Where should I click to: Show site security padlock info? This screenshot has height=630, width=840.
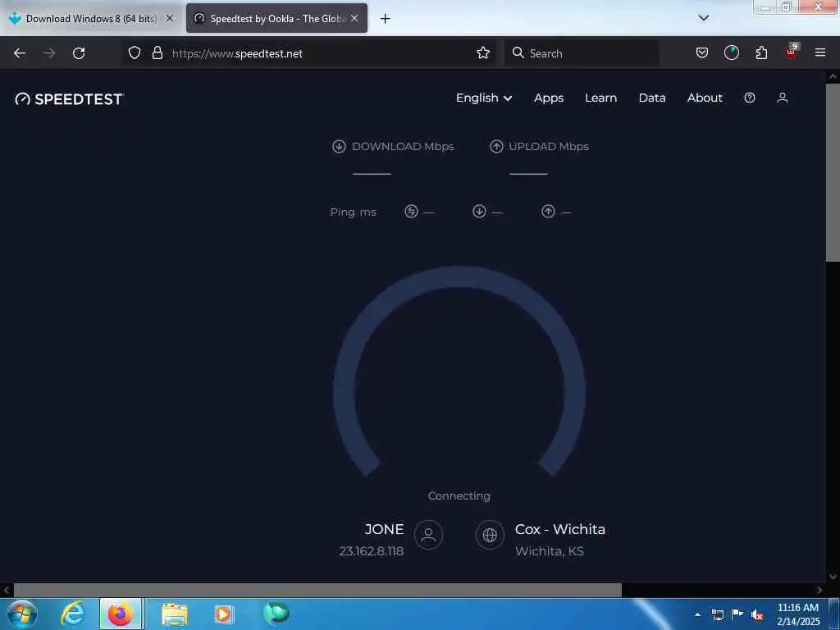(x=157, y=53)
